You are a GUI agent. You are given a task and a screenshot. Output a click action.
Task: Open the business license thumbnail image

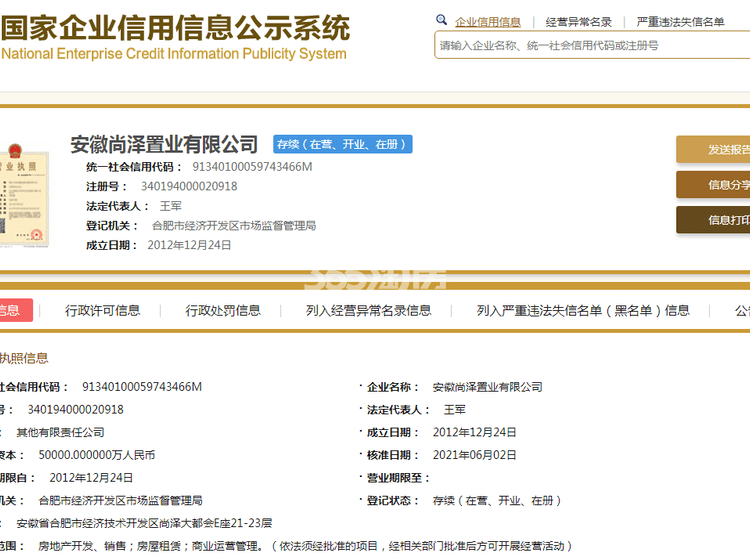pos(23,188)
